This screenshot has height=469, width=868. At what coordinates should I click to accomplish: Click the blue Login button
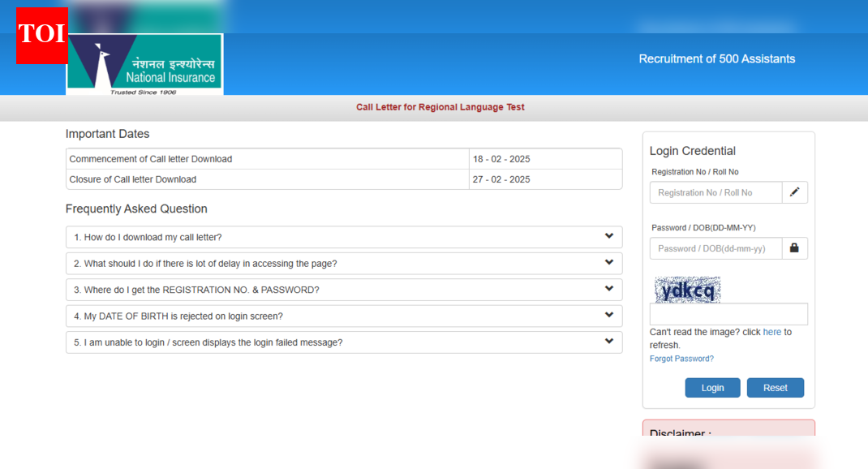[712, 388]
